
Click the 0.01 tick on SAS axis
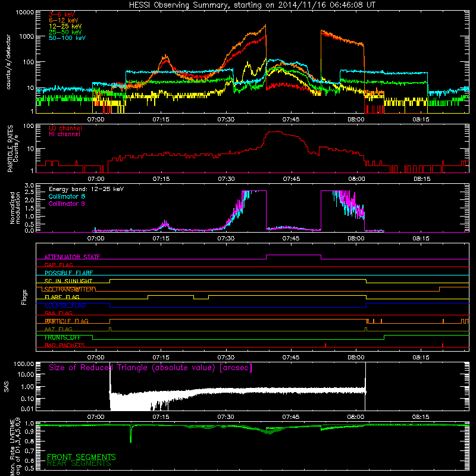click(27, 409)
